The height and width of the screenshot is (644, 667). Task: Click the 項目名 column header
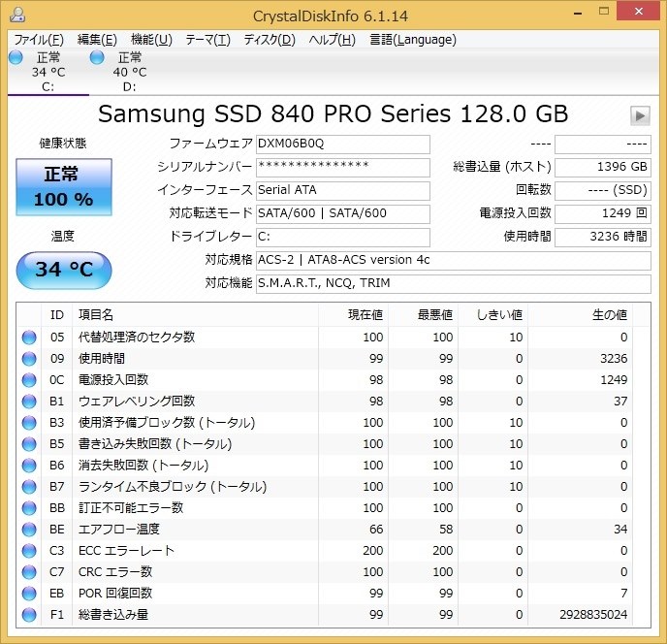coord(195,315)
